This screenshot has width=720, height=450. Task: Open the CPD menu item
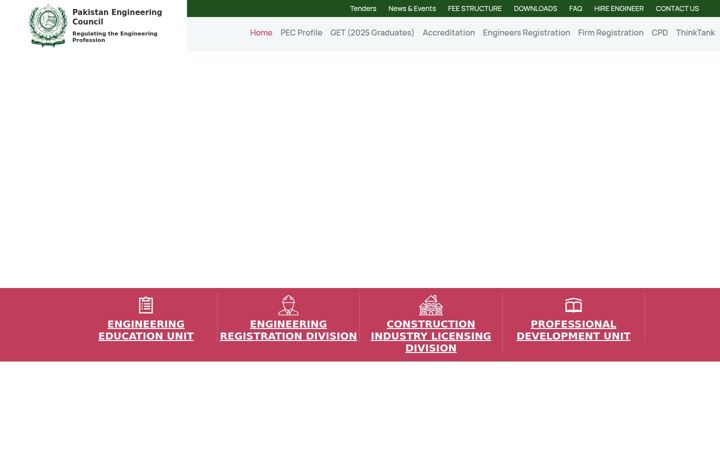659,33
